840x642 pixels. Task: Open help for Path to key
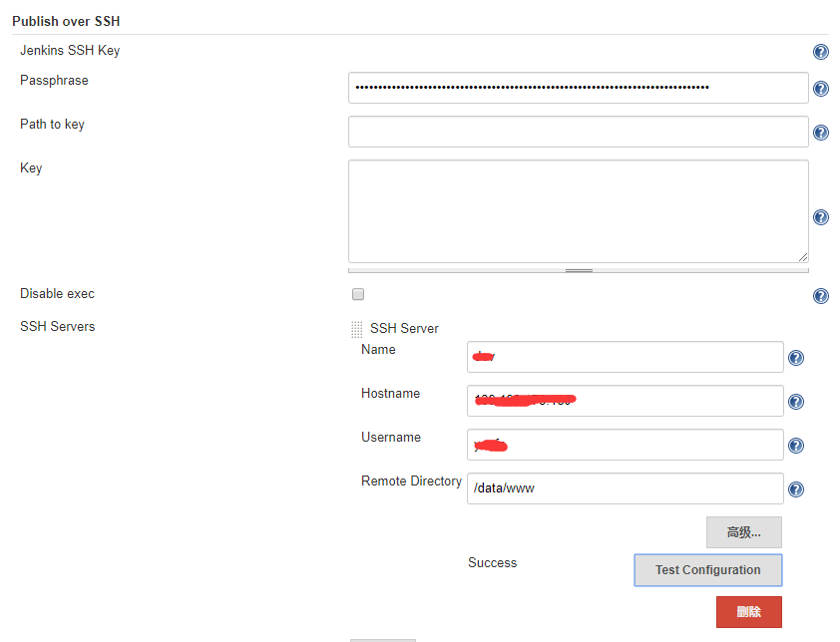(x=821, y=132)
